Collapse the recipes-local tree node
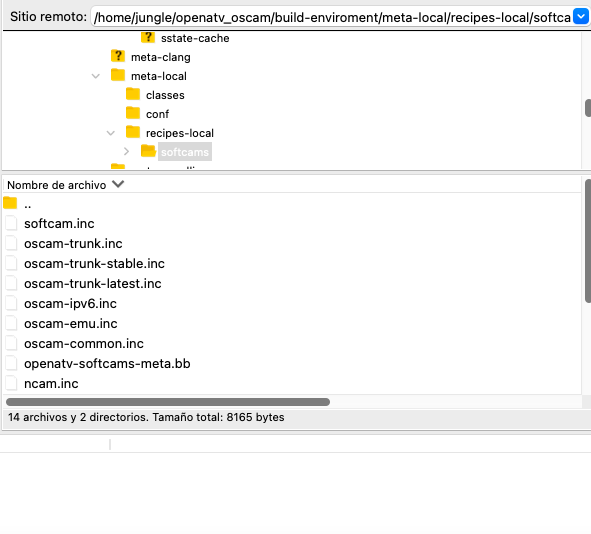 110,133
